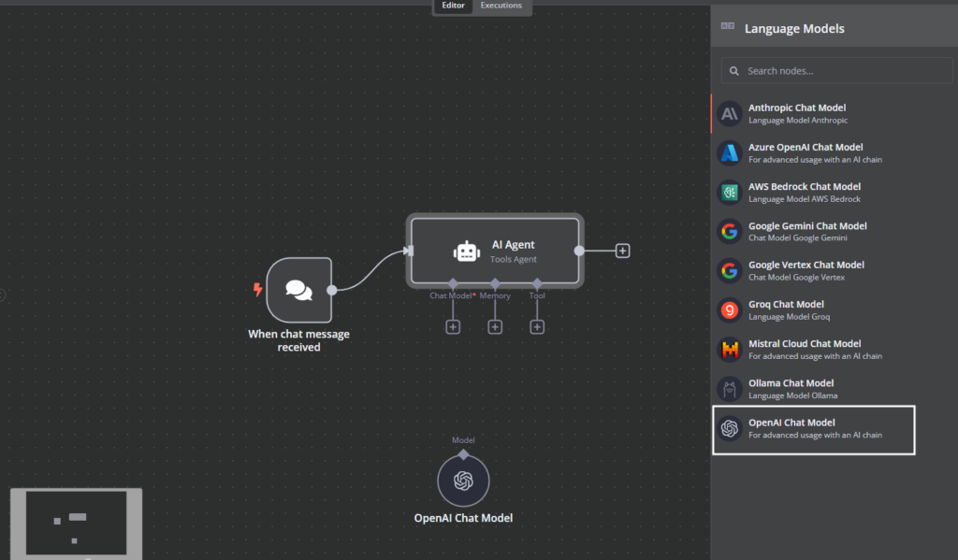Choose Azure OpenAI Chat Model entry

tap(834, 152)
